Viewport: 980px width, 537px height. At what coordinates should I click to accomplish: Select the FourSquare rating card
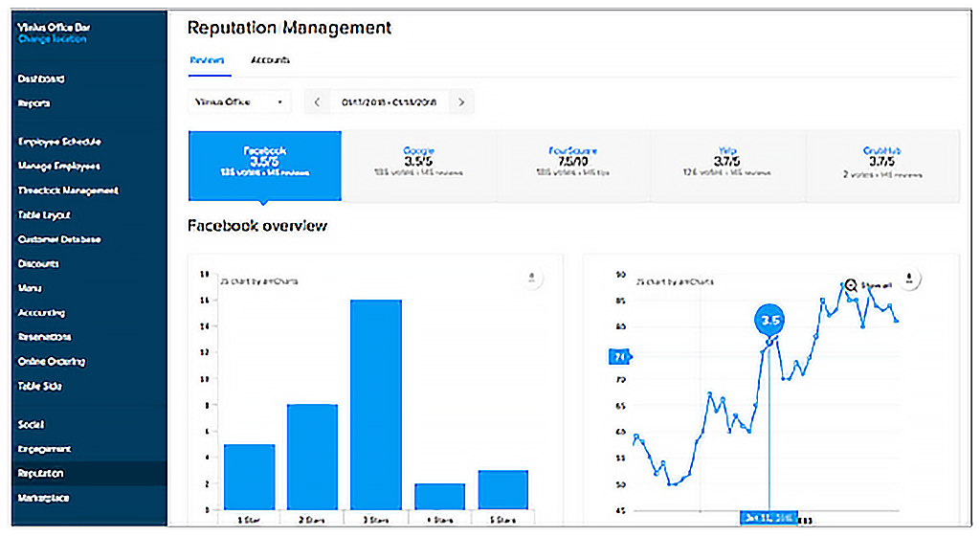pyautogui.click(x=572, y=166)
